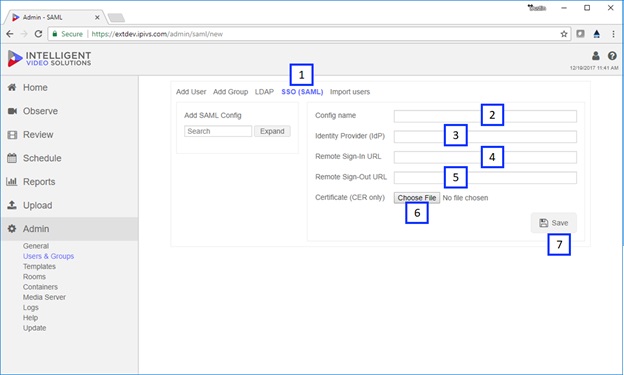
Task: Click the Identity Provider (IdP) field
Action: [485, 137]
